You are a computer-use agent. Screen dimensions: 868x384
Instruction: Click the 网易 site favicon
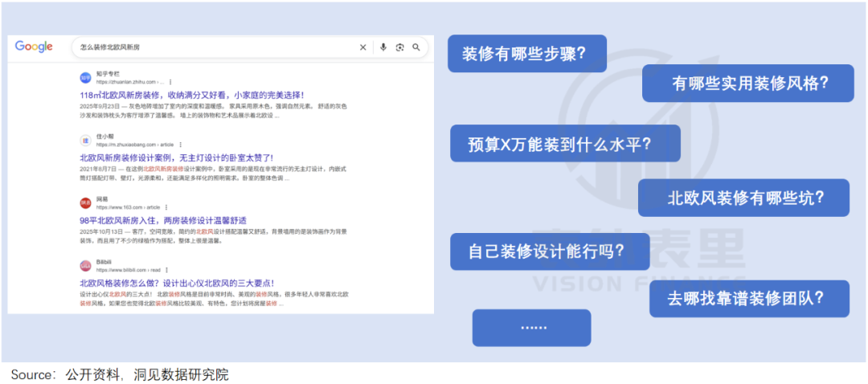[85, 203]
